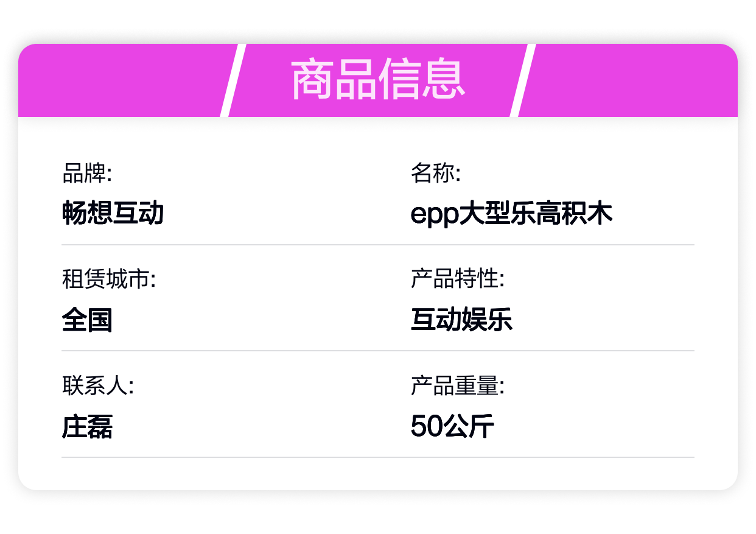Select the 联系人: label
This screenshot has height=534, width=756.
[x=98, y=385]
